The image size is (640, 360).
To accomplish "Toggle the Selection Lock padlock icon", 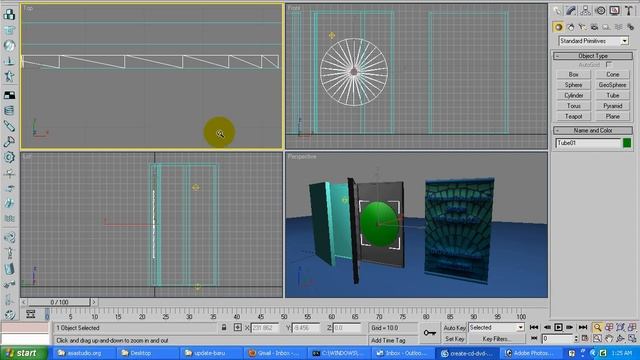I will [224, 328].
